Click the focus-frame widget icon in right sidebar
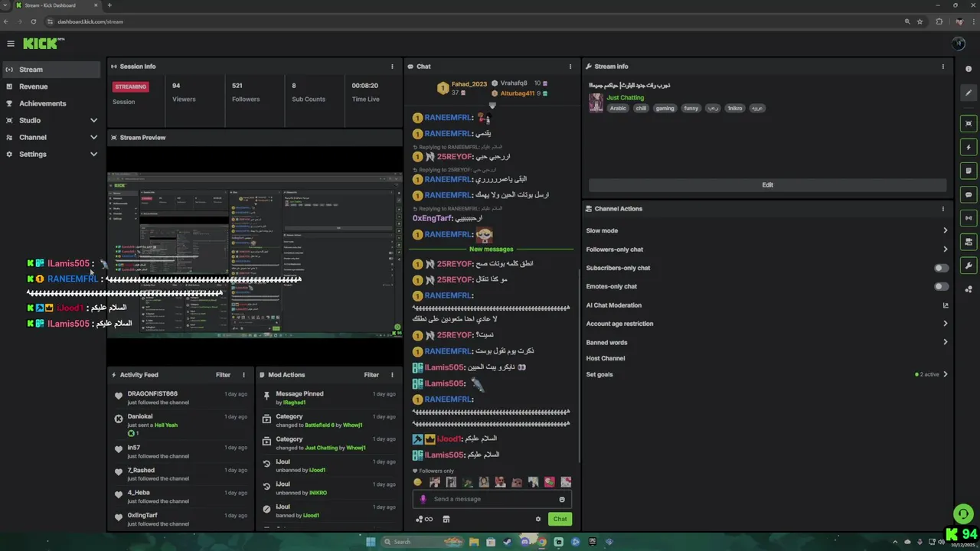980x551 pixels. (969, 123)
